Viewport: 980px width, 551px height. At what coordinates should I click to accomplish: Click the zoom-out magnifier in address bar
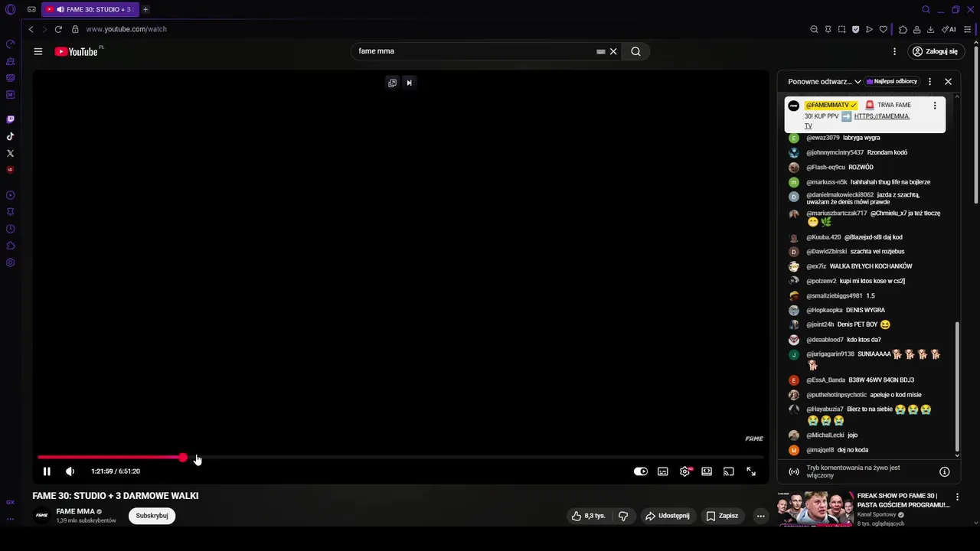[x=814, y=29]
